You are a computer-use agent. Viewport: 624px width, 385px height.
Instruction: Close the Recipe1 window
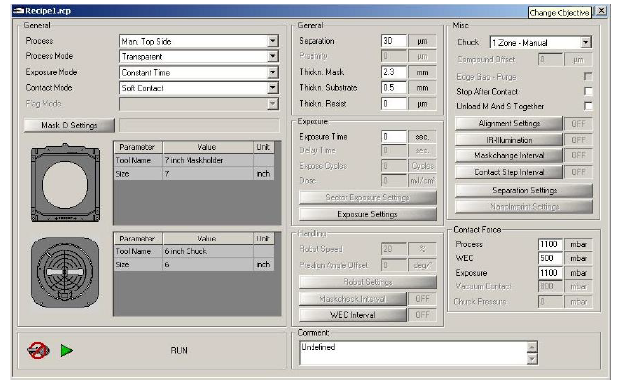tap(601, 11)
